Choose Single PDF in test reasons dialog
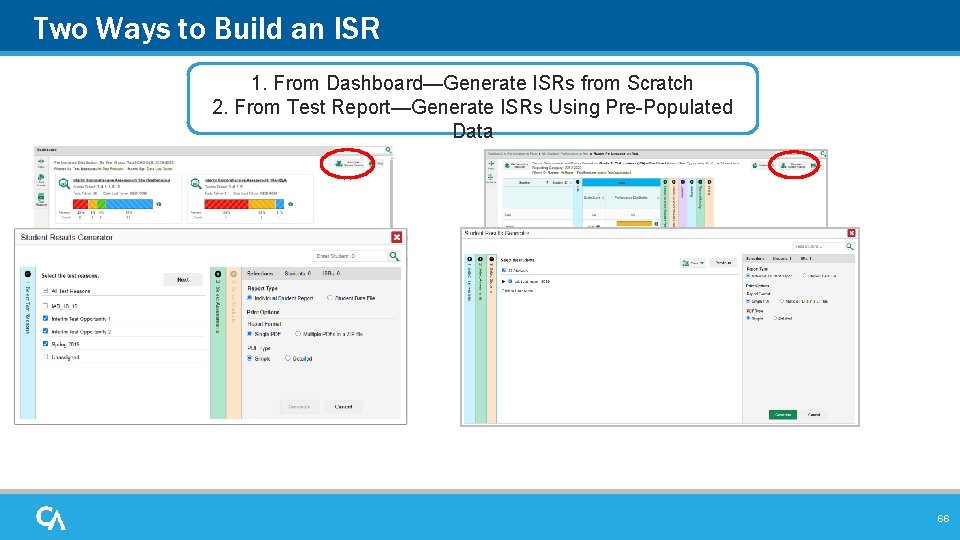 [249, 334]
